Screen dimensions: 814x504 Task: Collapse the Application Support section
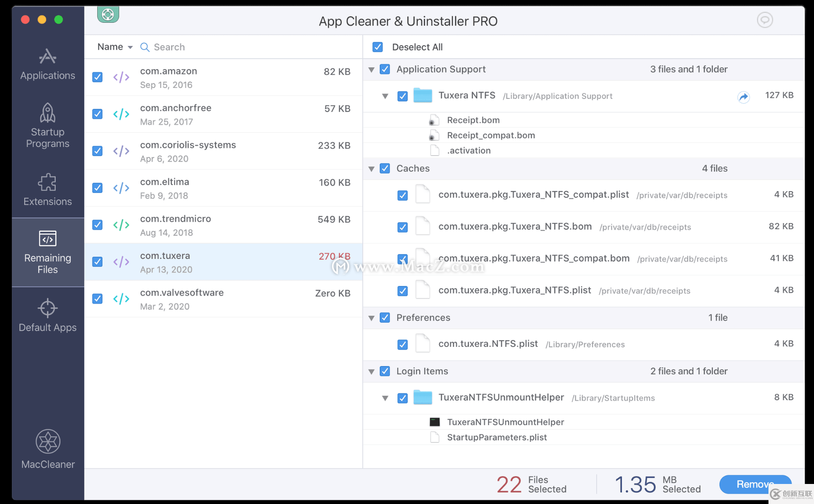(x=371, y=70)
